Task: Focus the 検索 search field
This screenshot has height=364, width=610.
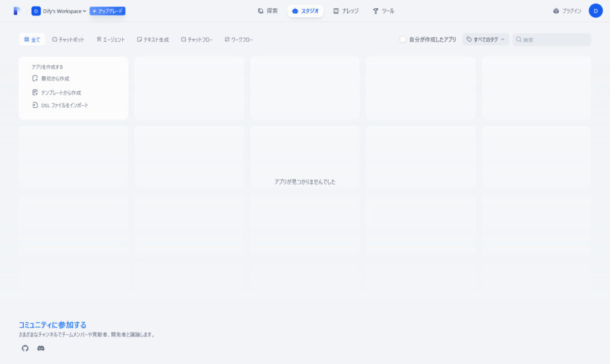Action: pyautogui.click(x=554, y=39)
